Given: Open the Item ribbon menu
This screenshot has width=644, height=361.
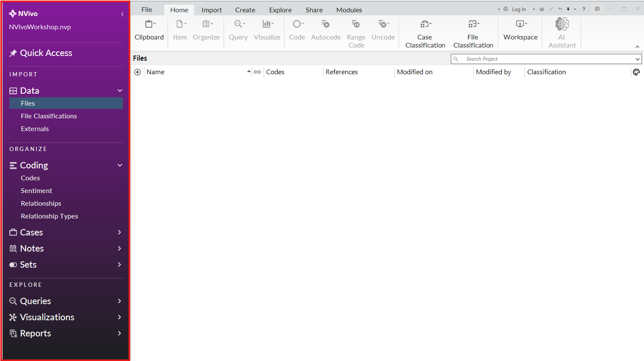Looking at the screenshot, I should 180,31.
